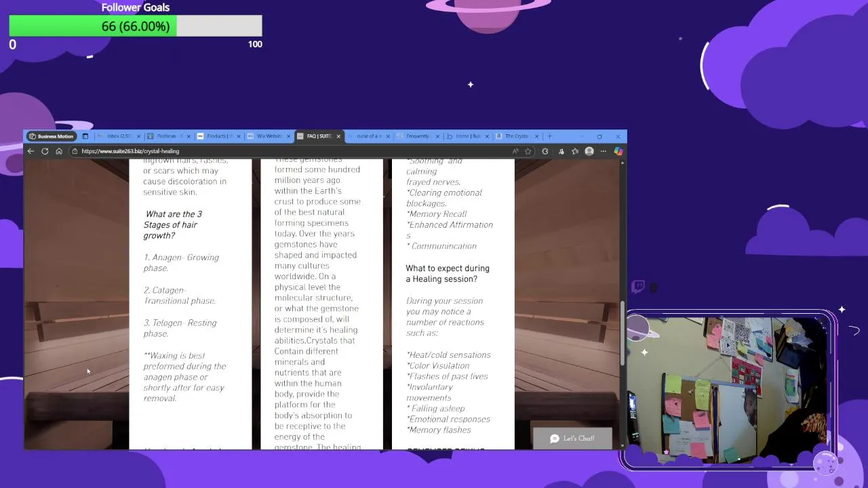Select 'What are the 3 Stages' heading

[x=173, y=225]
